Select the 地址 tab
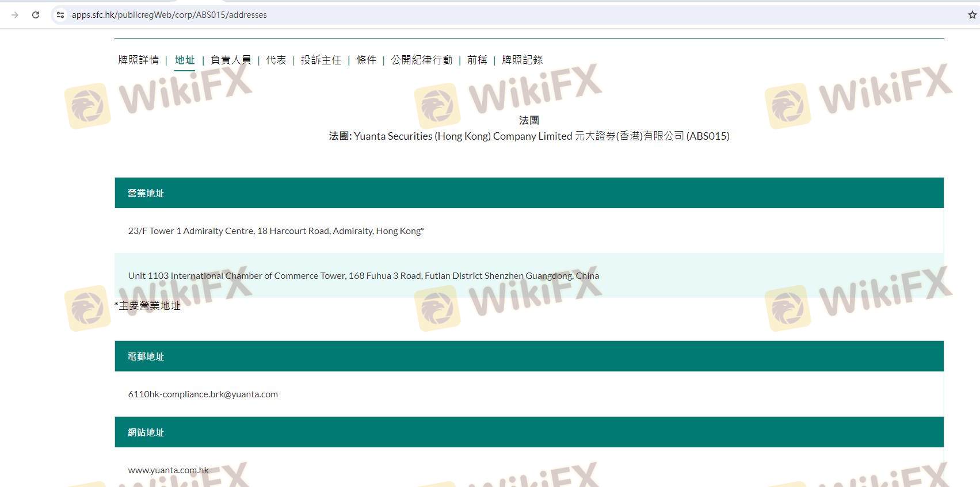The height and width of the screenshot is (487, 980). click(x=185, y=60)
